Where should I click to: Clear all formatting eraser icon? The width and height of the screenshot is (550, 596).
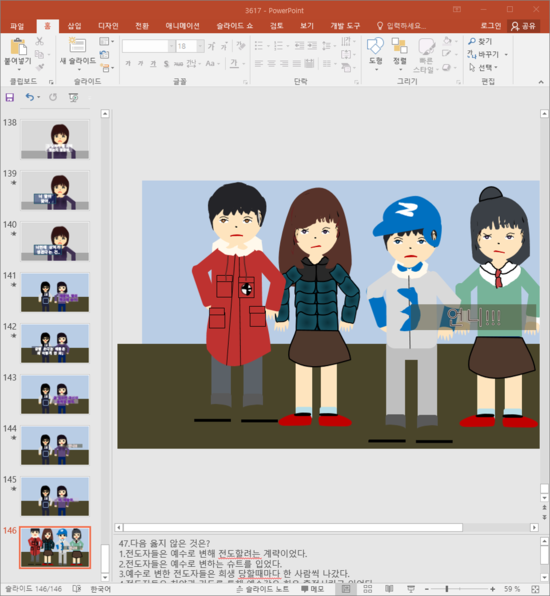point(241,46)
